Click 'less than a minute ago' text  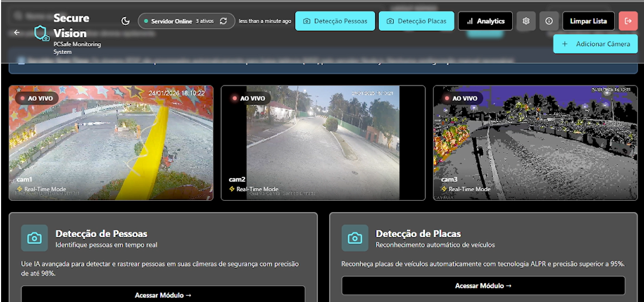click(265, 21)
